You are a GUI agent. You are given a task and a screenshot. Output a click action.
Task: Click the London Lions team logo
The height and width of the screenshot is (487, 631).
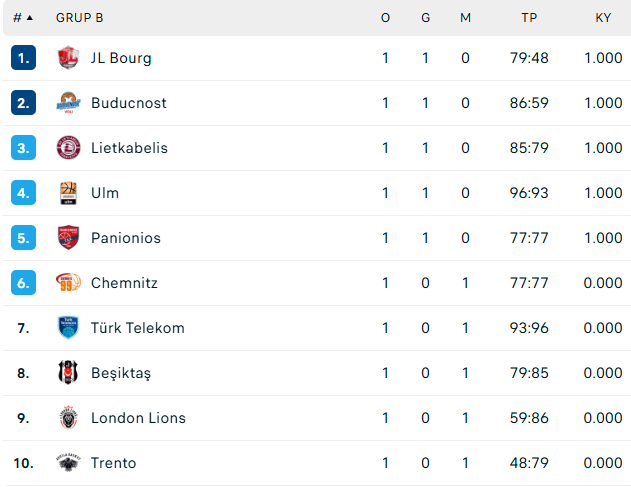point(68,418)
